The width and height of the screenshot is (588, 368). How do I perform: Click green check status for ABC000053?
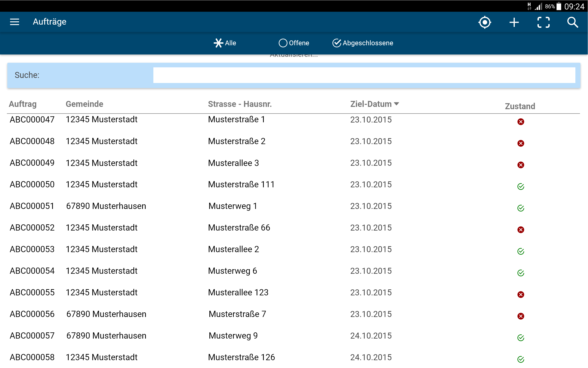(521, 251)
